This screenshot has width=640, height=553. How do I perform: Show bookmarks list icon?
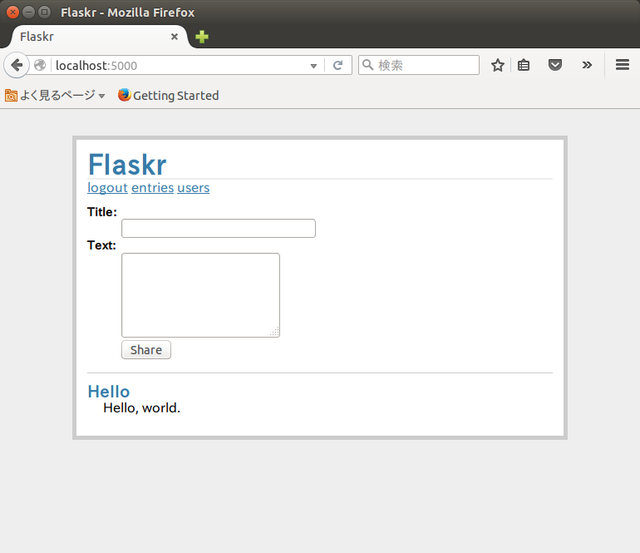(524, 65)
